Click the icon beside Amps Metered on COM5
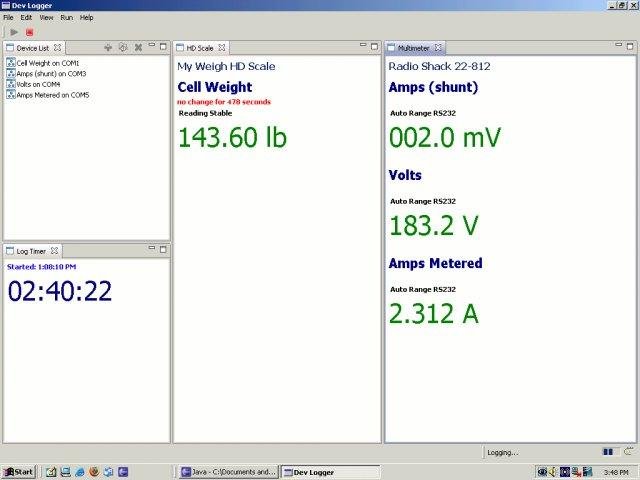Viewport: 640px width, 480px height. 11,95
